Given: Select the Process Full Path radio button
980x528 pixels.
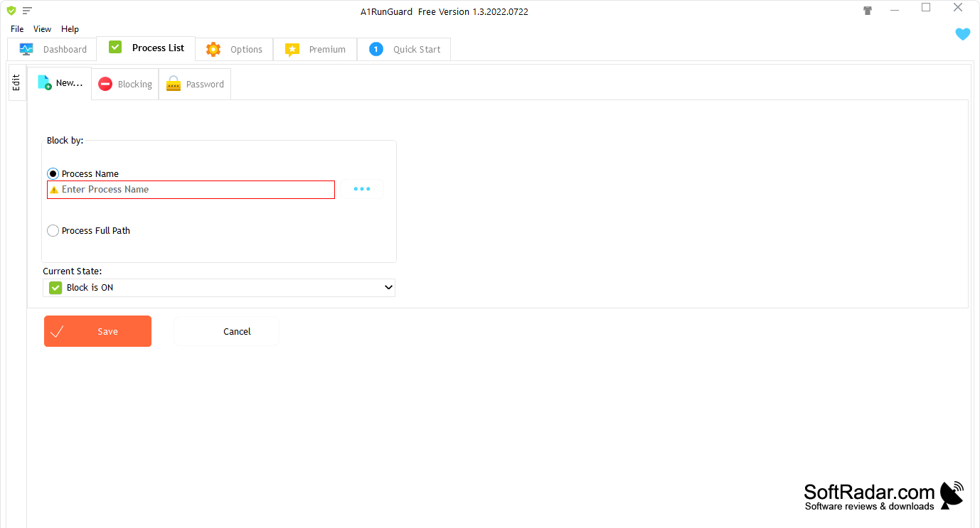Looking at the screenshot, I should click(x=53, y=230).
